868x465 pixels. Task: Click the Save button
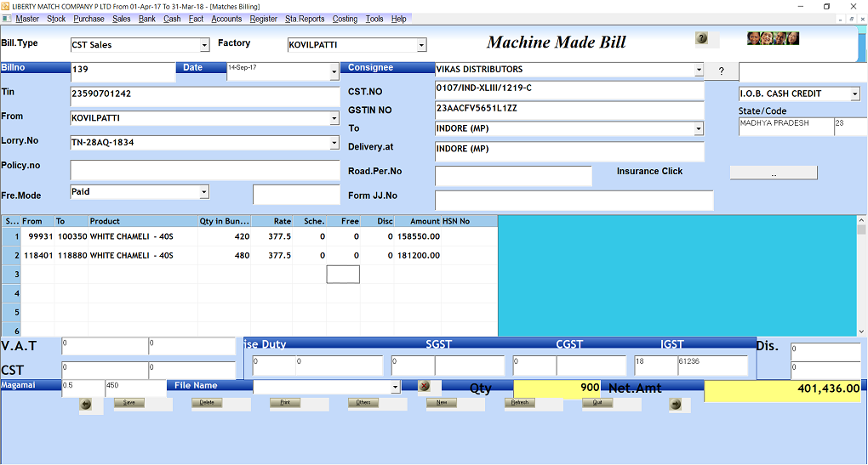[x=129, y=403]
